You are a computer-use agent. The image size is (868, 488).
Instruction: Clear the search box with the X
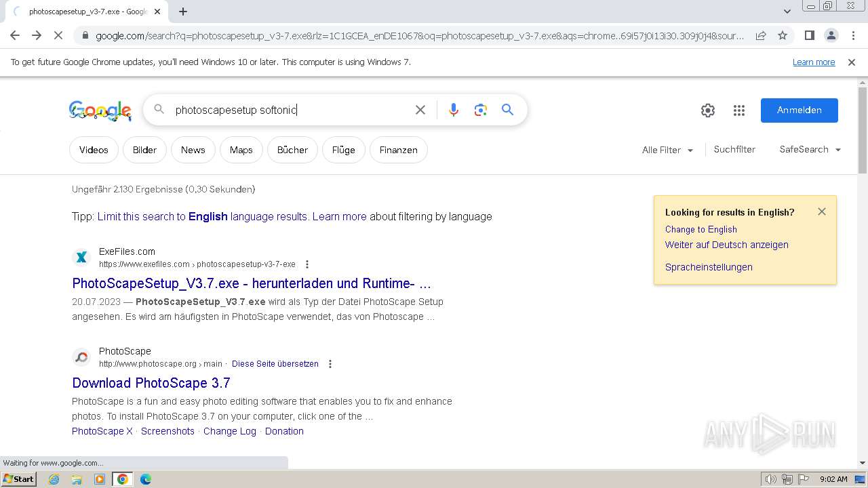click(420, 110)
